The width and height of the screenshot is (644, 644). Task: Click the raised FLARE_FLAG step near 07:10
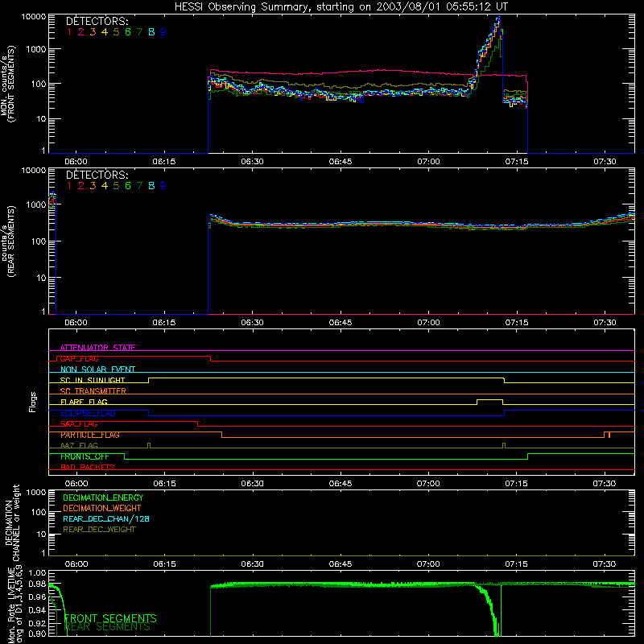click(489, 400)
